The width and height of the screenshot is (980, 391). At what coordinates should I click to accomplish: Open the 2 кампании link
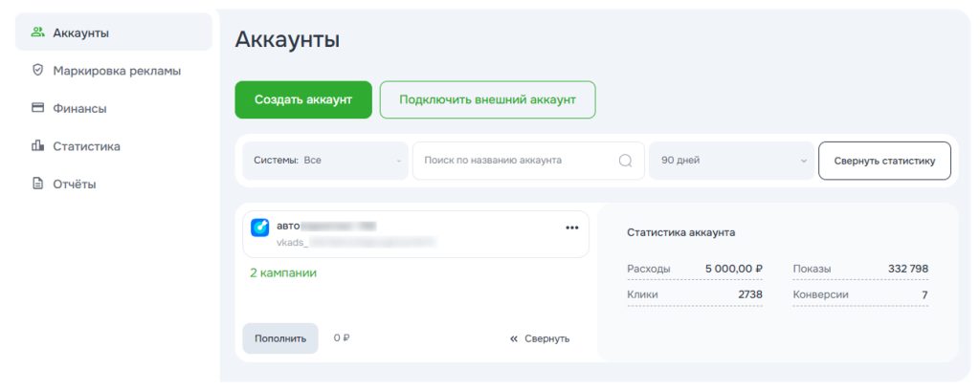(x=282, y=272)
